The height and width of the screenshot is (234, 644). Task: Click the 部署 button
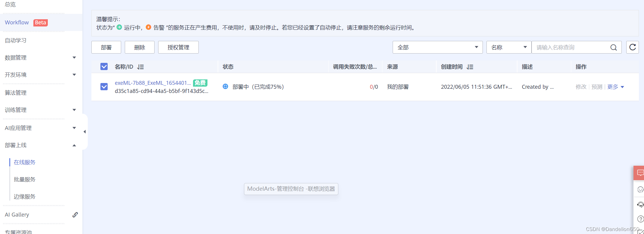[x=106, y=47]
